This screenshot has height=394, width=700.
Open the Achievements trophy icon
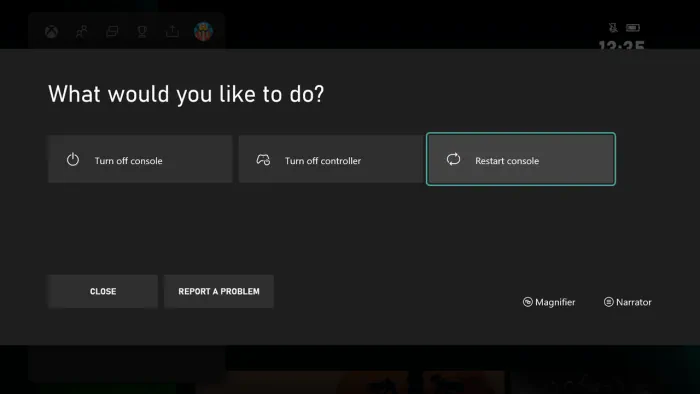pos(142,31)
